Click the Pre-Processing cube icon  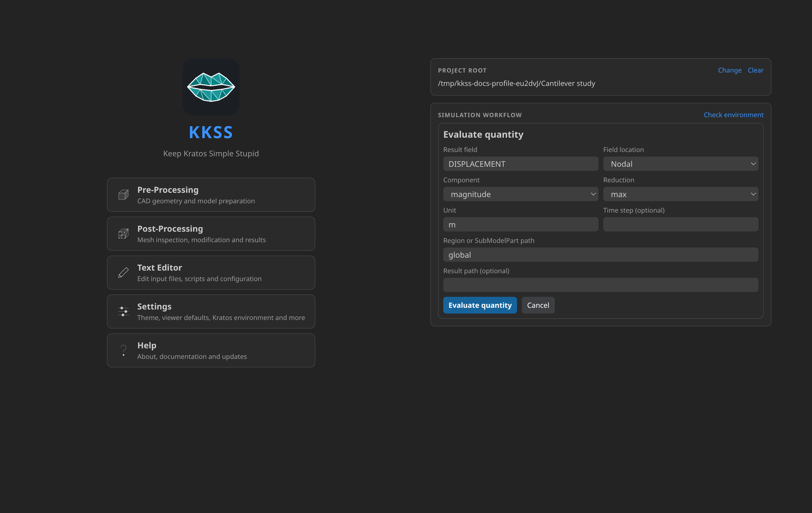click(x=123, y=195)
